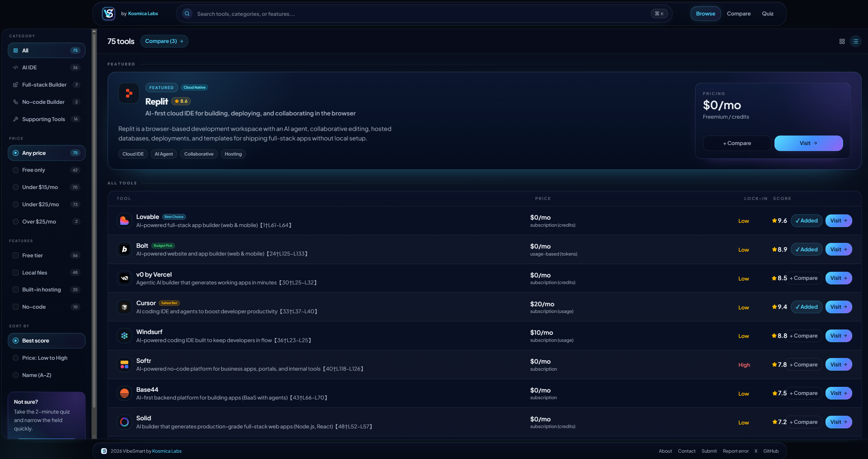
Task: Click the Full-stack Builder category icon
Action: [x=15, y=85]
